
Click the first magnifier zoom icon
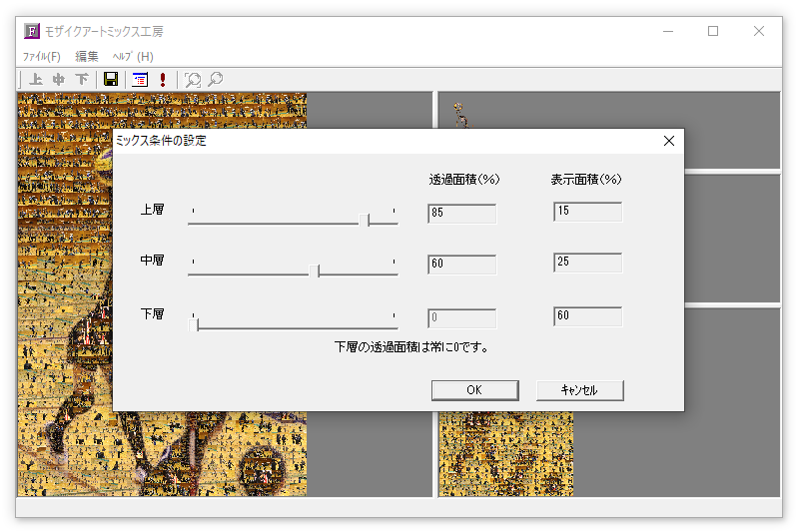pos(192,79)
